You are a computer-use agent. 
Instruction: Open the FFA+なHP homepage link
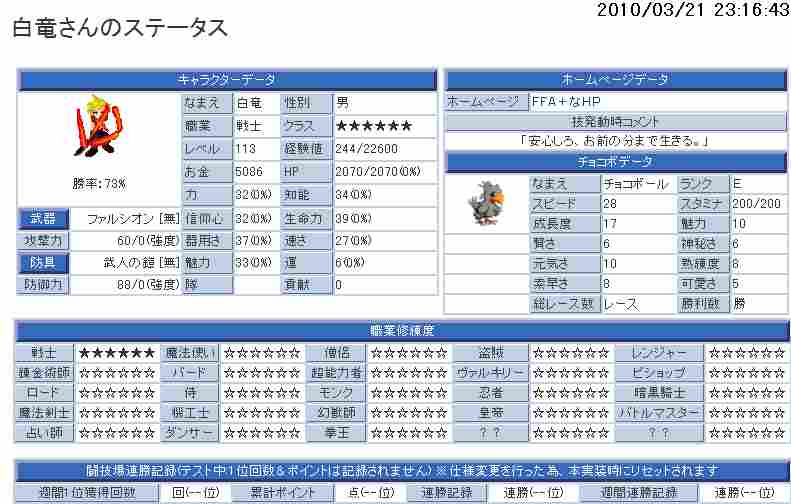click(566, 101)
